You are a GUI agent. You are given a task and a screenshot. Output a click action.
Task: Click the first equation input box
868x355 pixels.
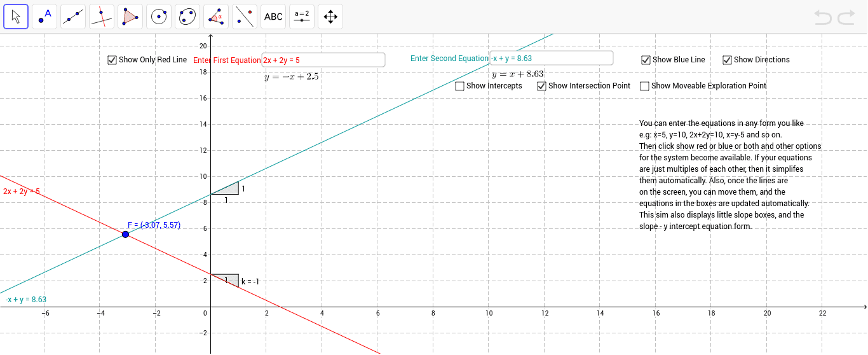point(323,60)
